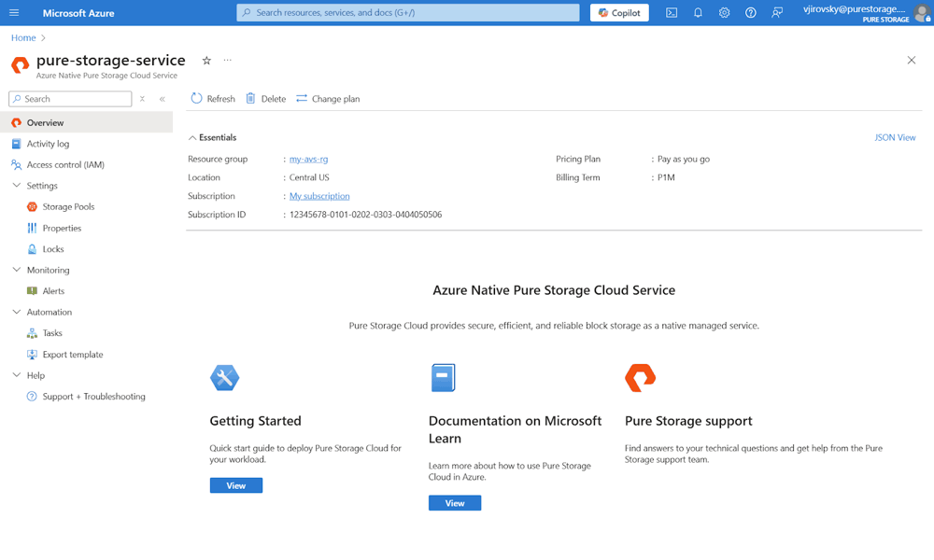
Task: Click View under Getting Started
Action: [x=236, y=485]
